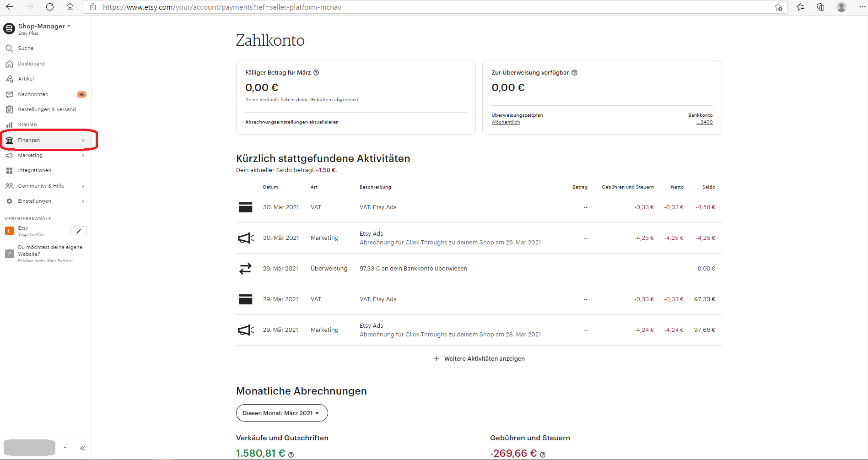The image size is (868, 460).
Task: Click Weitere Aktivitäten anzeigen
Action: [479, 359]
